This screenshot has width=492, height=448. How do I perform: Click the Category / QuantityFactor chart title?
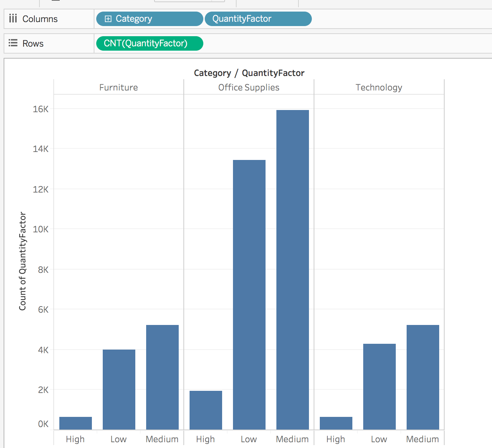coord(249,73)
